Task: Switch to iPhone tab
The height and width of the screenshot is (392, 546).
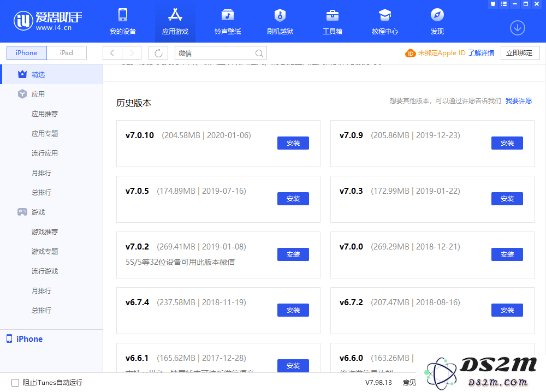Action: tap(26, 53)
